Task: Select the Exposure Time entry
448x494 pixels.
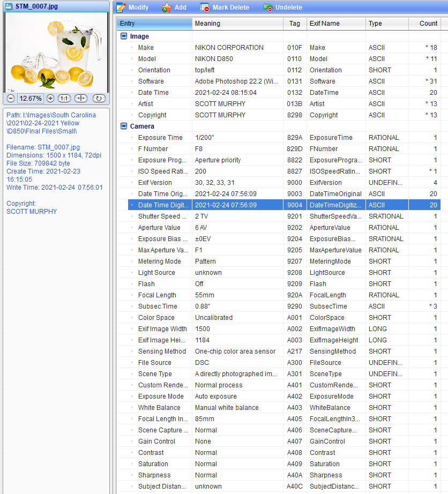Action: tap(160, 138)
